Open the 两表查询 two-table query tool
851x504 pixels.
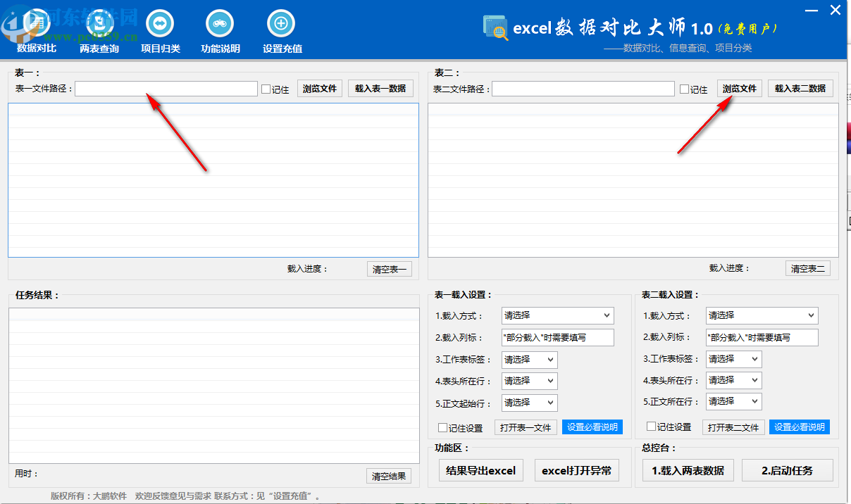tap(99, 32)
